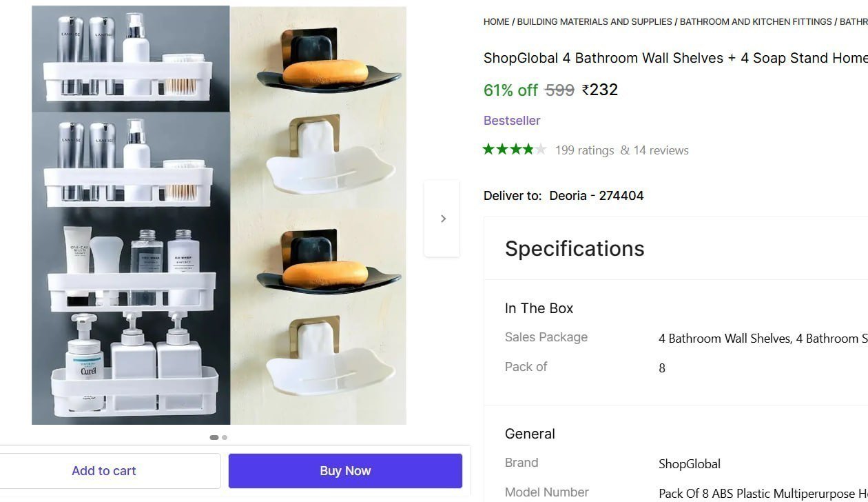868x502 pixels.
Task: Open Building Materials and Supplies breadcrumb
Action: tap(595, 22)
